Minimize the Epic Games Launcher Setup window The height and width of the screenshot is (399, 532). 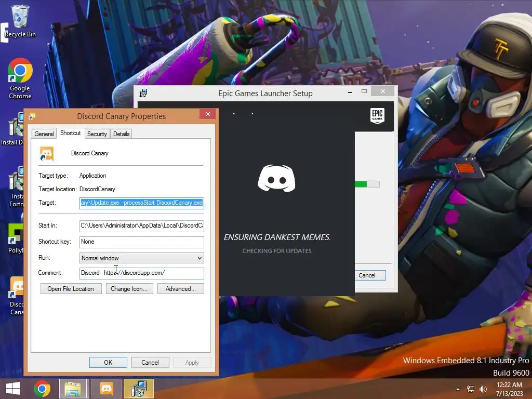click(350, 91)
